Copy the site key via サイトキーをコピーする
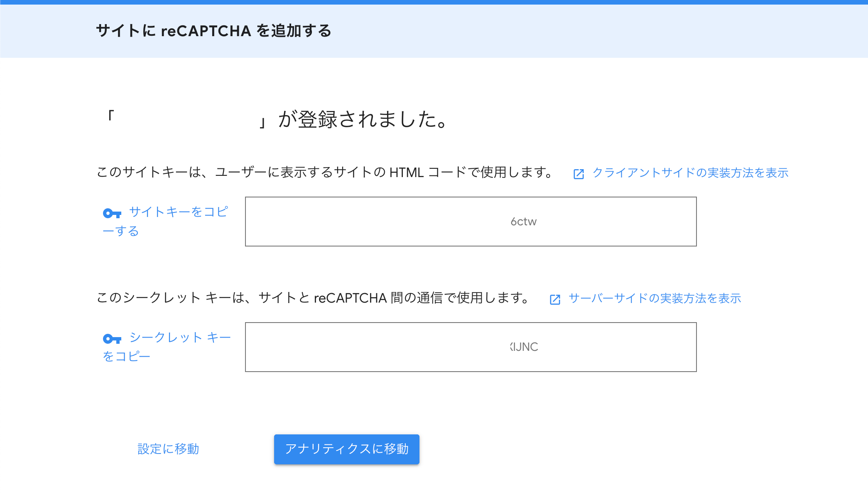This screenshot has width=868, height=493. 165,221
